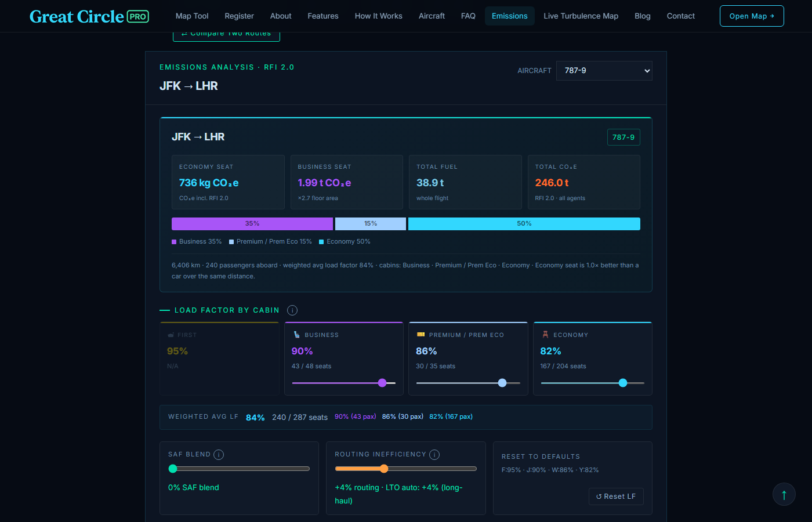
Task: Click the Economy cabin seat icon
Action: coord(545,335)
